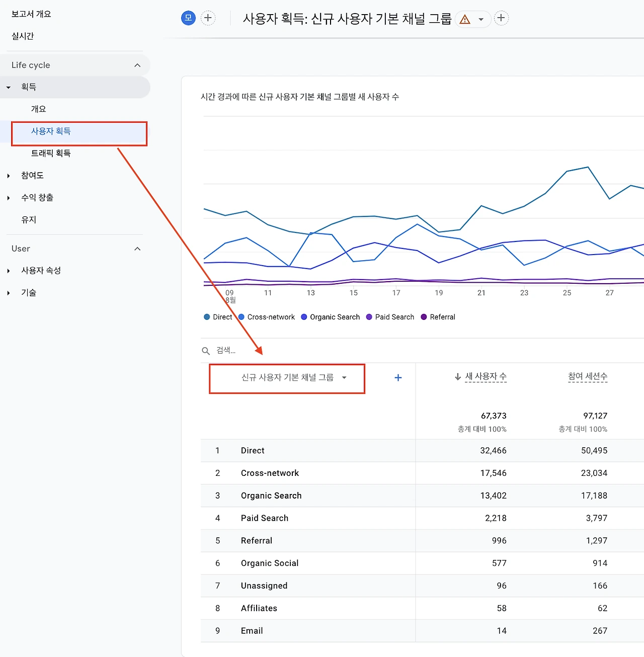Click the Paid Search legend color dot
This screenshot has width=644, height=657.
click(369, 317)
